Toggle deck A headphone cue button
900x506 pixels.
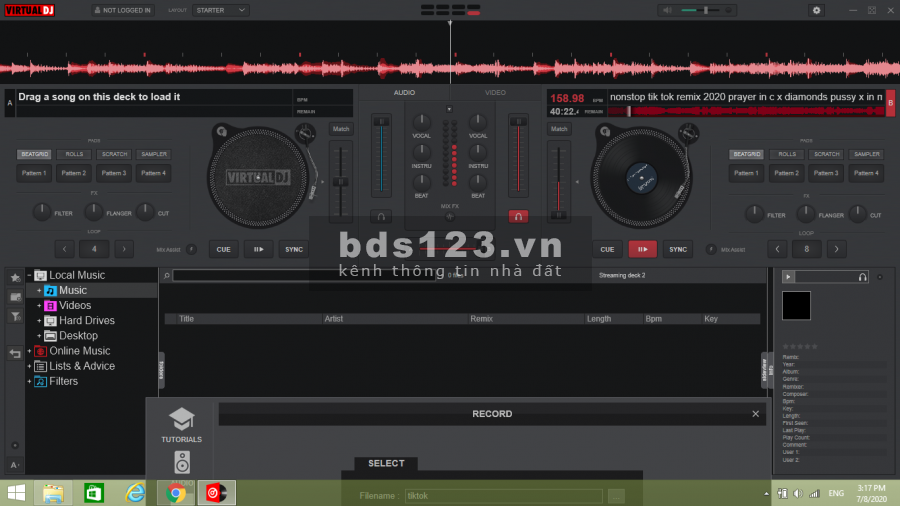[381, 216]
